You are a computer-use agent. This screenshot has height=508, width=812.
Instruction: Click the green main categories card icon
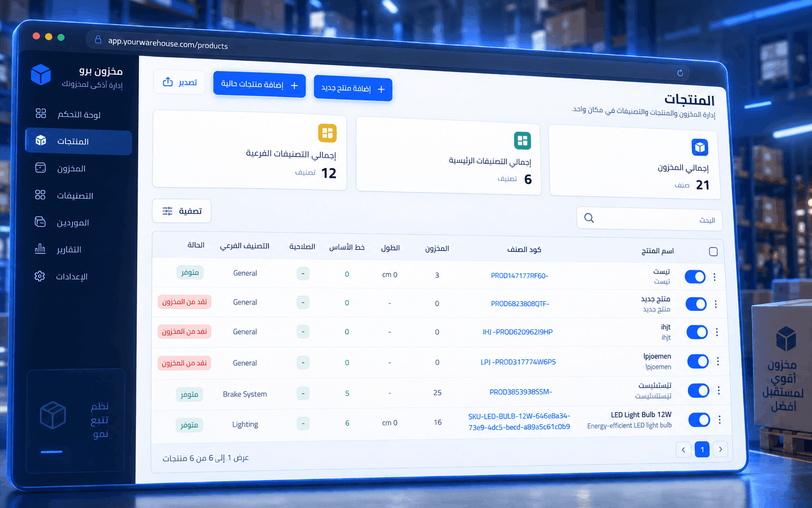pyautogui.click(x=522, y=140)
